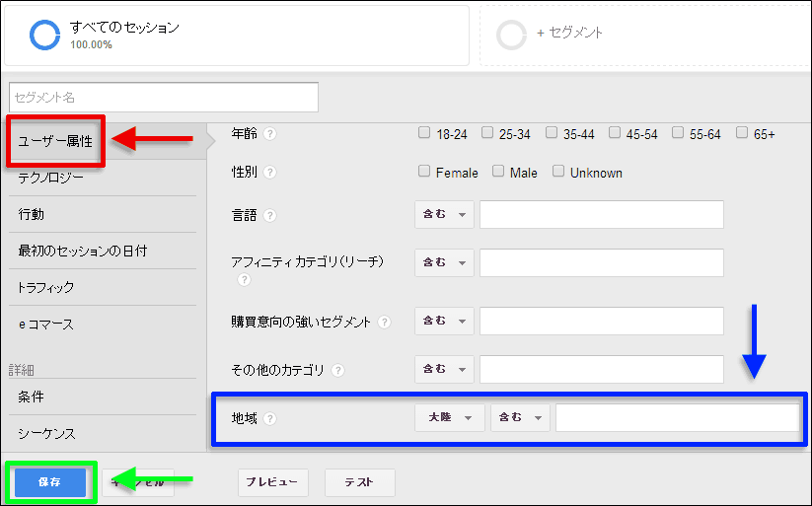Click help icon below アフィニティ カテゴリ
The image size is (812, 506).
coord(245,280)
